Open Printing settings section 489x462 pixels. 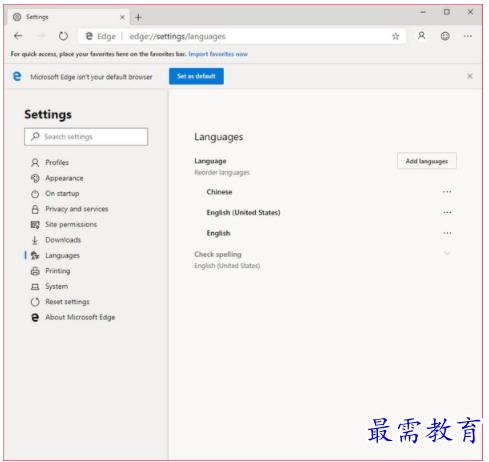(x=58, y=271)
